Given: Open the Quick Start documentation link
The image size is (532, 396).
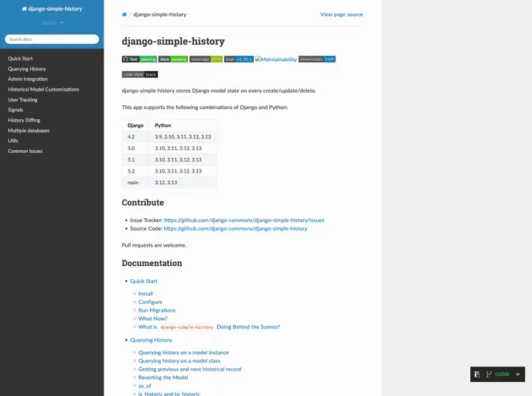Looking at the screenshot, I should click(144, 281).
